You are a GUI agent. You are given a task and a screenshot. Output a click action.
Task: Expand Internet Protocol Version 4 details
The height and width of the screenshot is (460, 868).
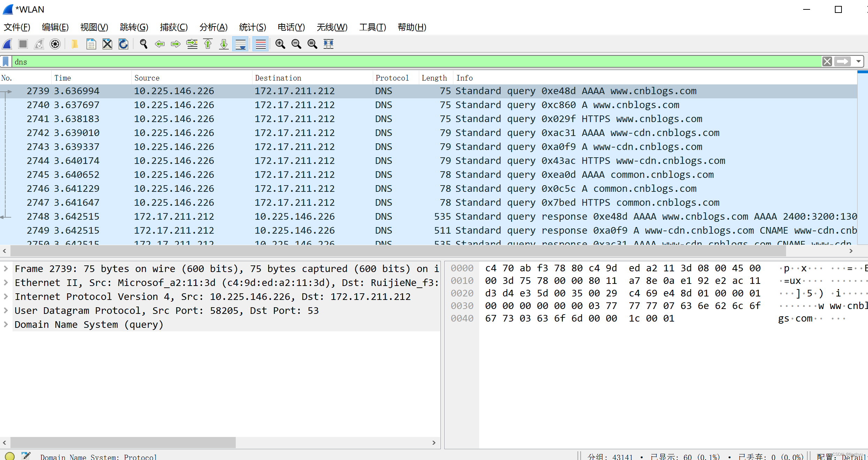(6, 296)
